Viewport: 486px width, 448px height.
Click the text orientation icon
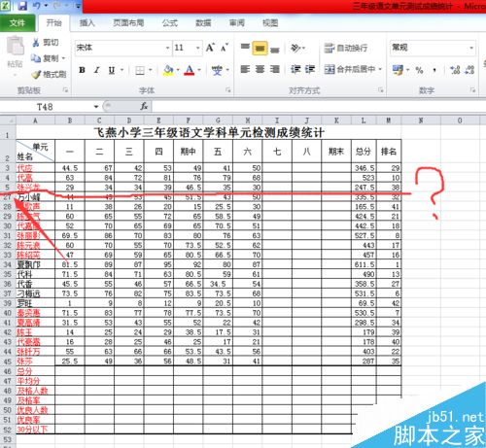coord(295,48)
